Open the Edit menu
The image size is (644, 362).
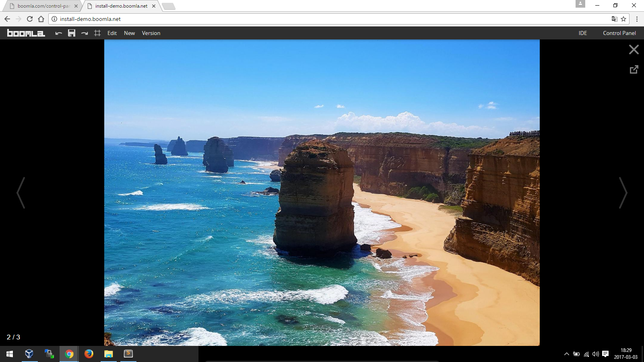112,33
